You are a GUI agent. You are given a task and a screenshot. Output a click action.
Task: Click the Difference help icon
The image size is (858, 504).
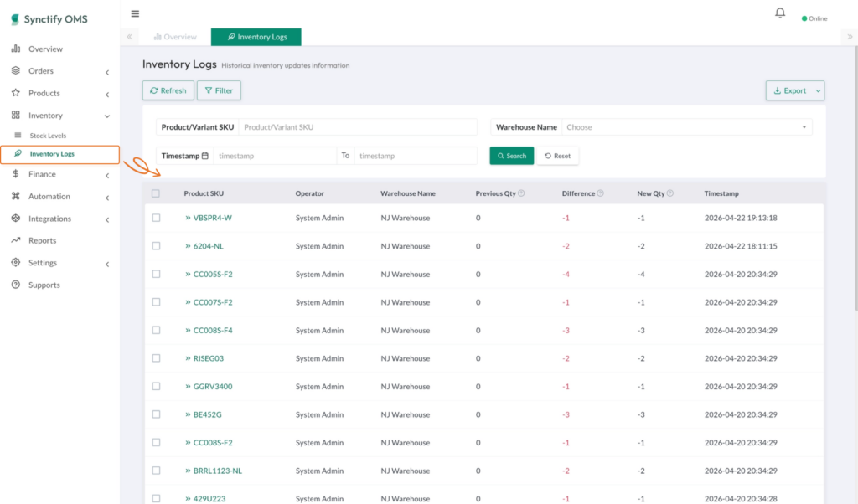(x=600, y=193)
